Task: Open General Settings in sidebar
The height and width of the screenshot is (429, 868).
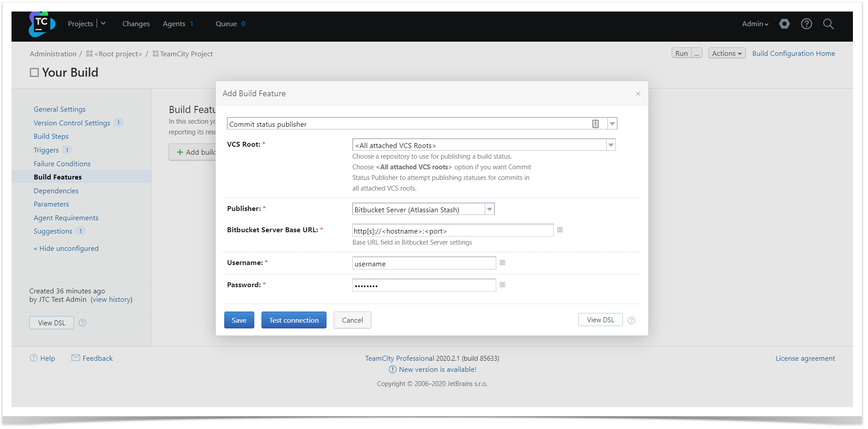Action: coord(60,109)
